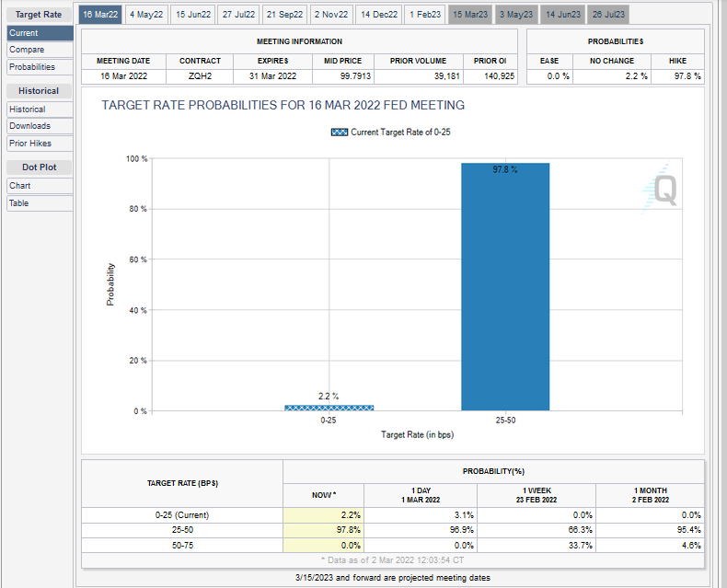The width and height of the screenshot is (727, 588).
Task: Click the 1 month 95.4% cell
Action: tap(650, 530)
